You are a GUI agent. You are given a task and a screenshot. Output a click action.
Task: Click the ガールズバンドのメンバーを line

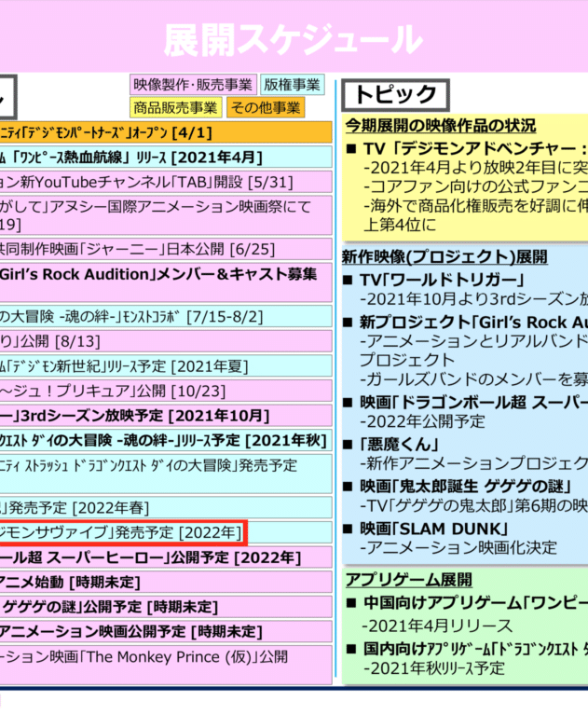click(x=473, y=378)
